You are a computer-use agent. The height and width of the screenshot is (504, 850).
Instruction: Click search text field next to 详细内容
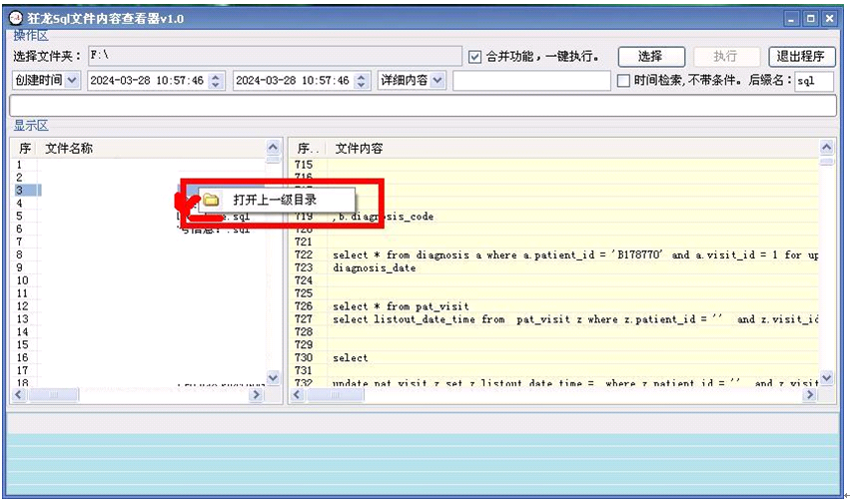tap(531, 80)
